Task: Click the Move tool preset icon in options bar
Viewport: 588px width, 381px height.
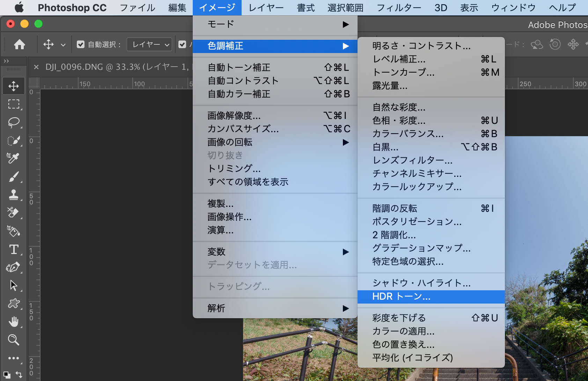Action: pyautogui.click(x=49, y=44)
